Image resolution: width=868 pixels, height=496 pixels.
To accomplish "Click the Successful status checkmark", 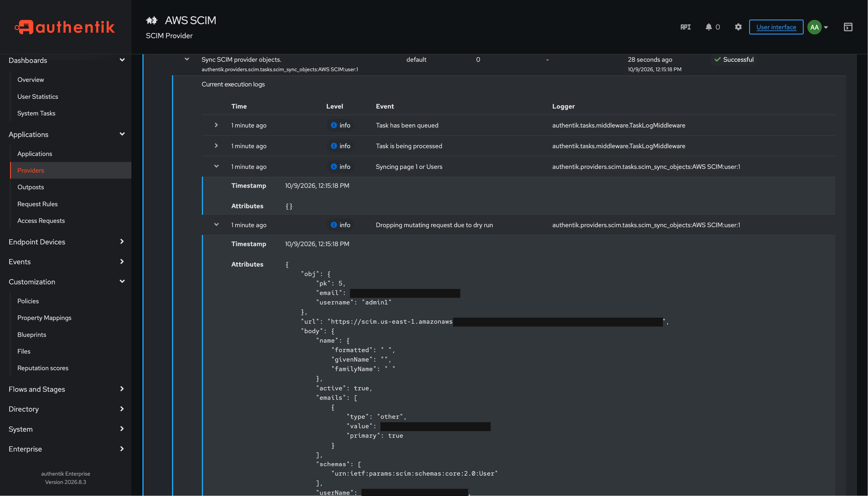I will [717, 60].
